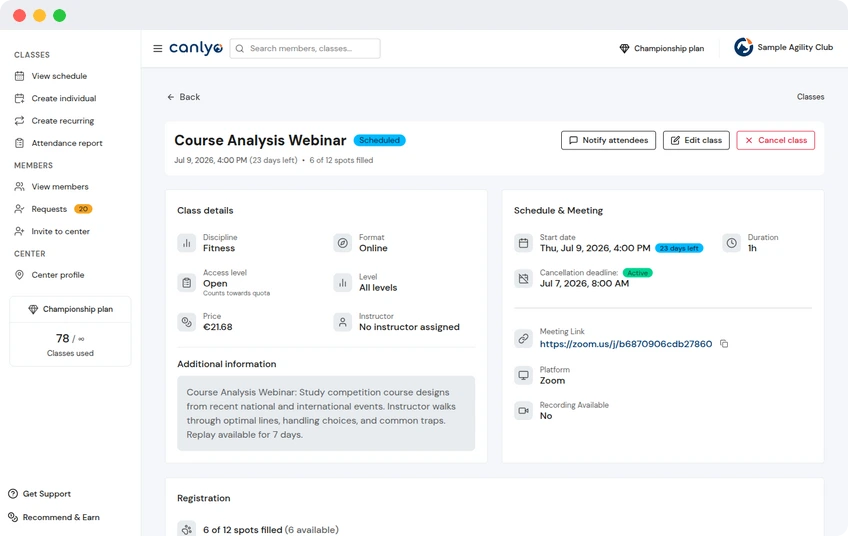This screenshot has width=848, height=536.
Task: Click the Duration clock icon
Action: [731, 243]
